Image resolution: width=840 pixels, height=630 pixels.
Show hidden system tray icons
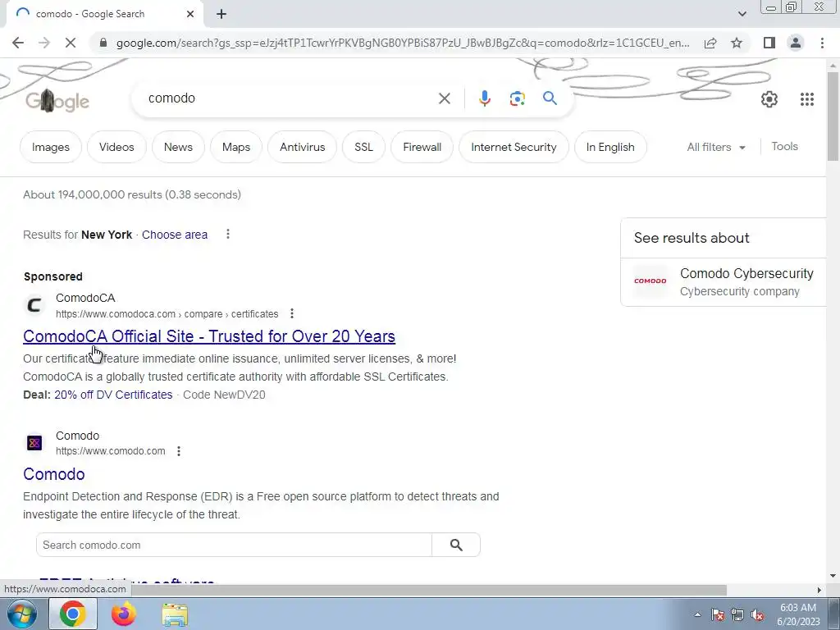[697, 615]
